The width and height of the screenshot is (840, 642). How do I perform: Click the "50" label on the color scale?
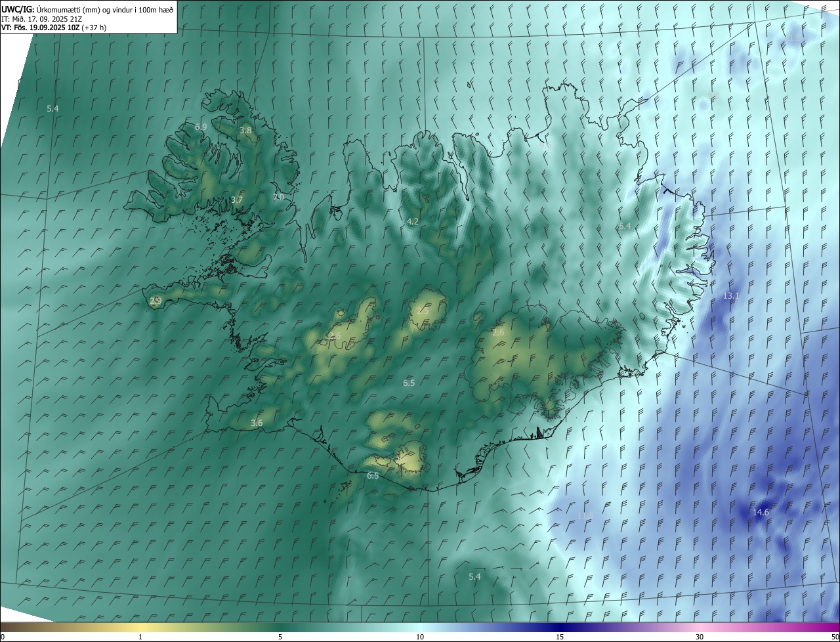click(x=835, y=637)
